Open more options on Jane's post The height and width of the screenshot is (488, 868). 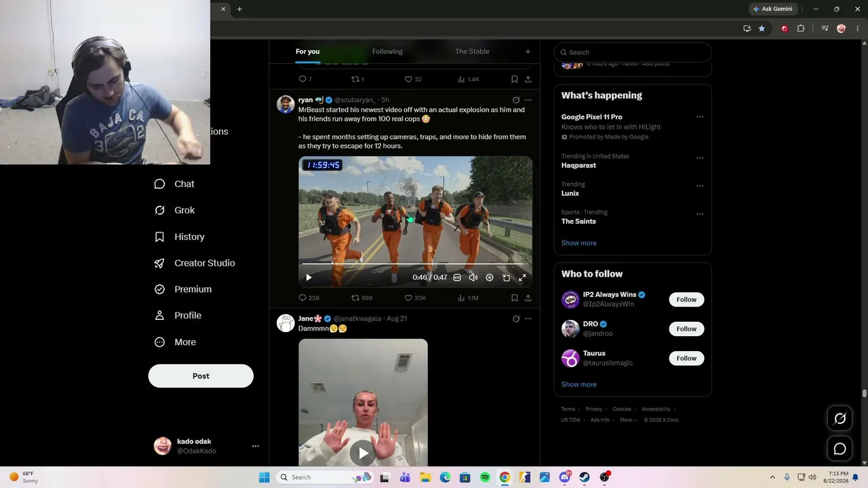pyautogui.click(x=528, y=319)
